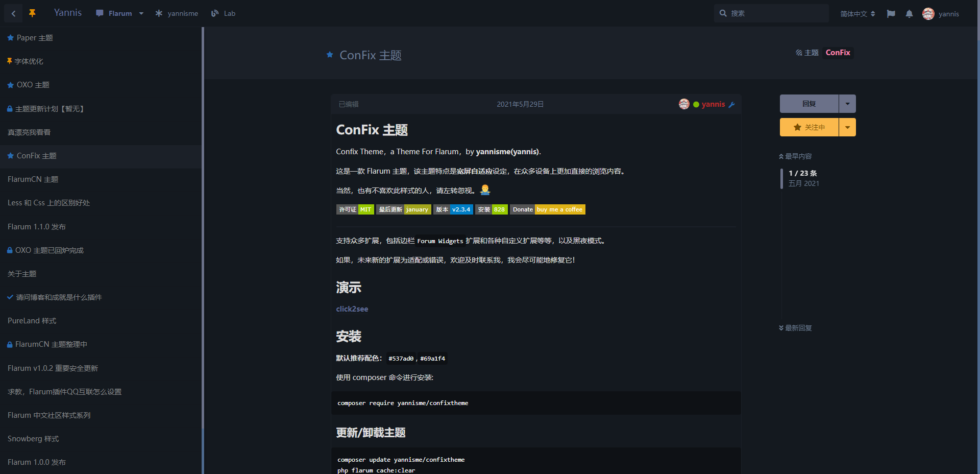
Task: Click the back arrow in header
Action: pos(13,14)
